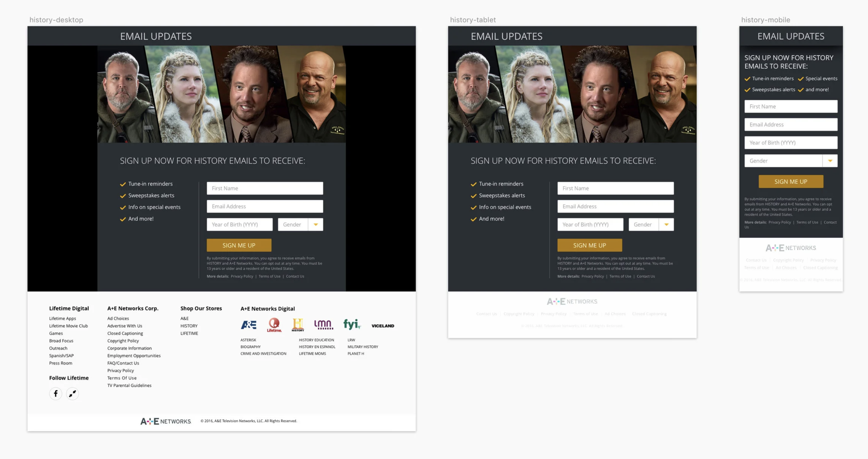Focus Email Address field in desktop form

[x=265, y=206]
